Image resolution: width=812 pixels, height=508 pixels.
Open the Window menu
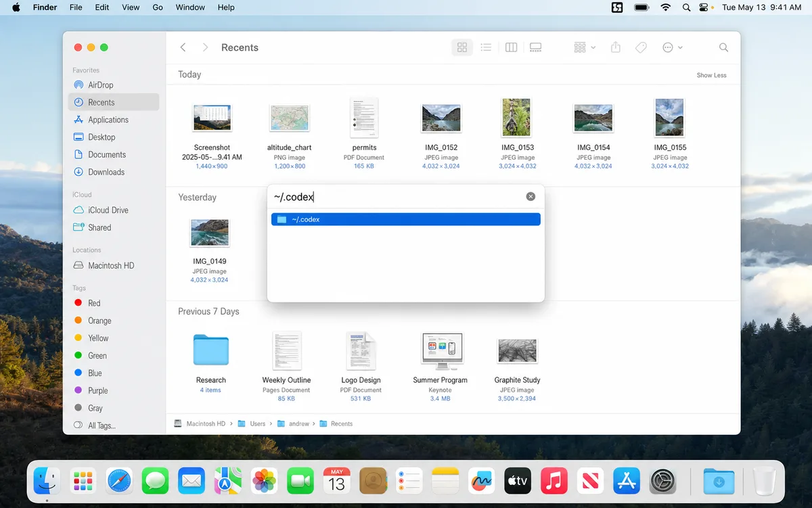(x=190, y=7)
